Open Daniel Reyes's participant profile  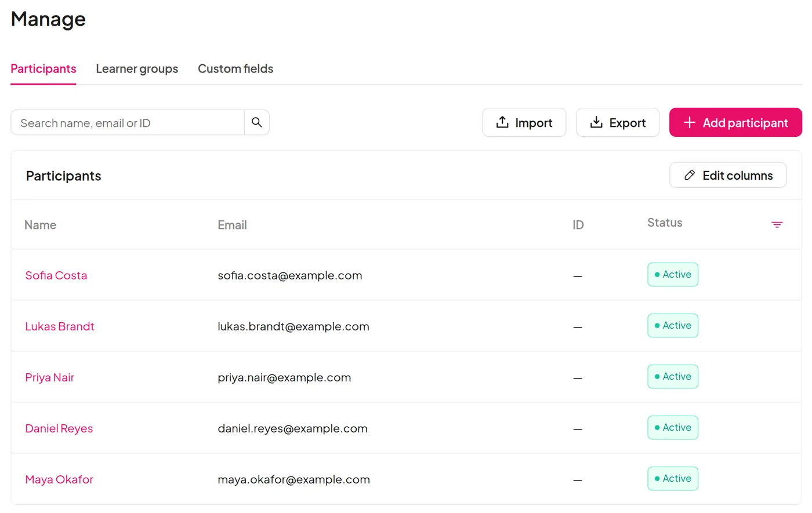(x=59, y=428)
